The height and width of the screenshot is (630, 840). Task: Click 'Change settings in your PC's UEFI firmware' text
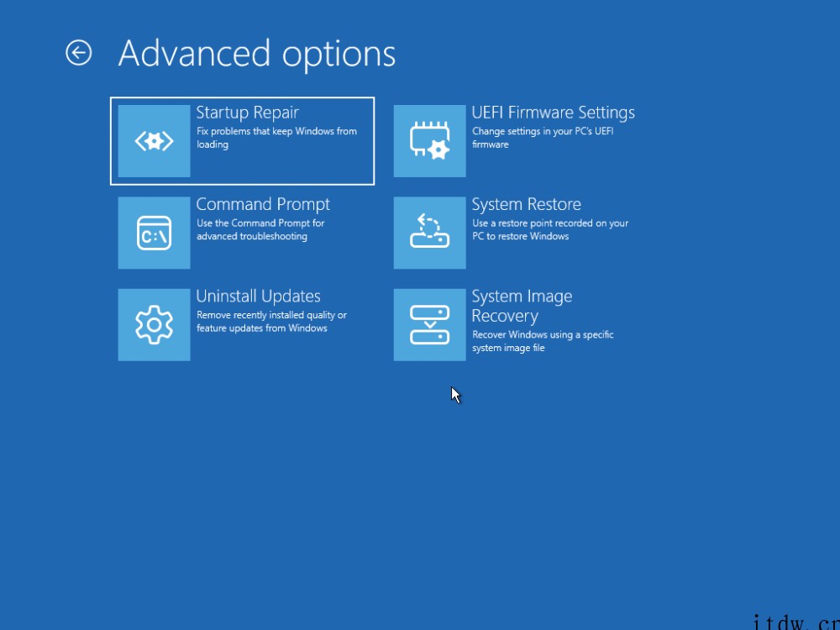(543, 138)
